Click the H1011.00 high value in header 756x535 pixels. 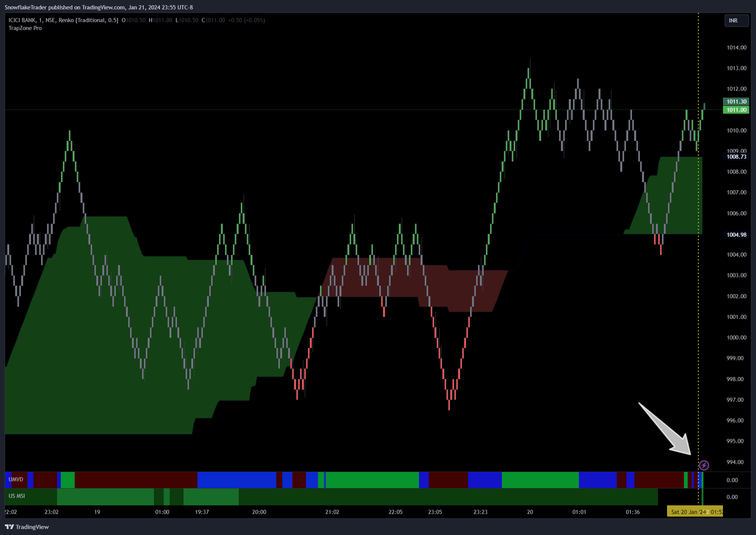pos(160,20)
